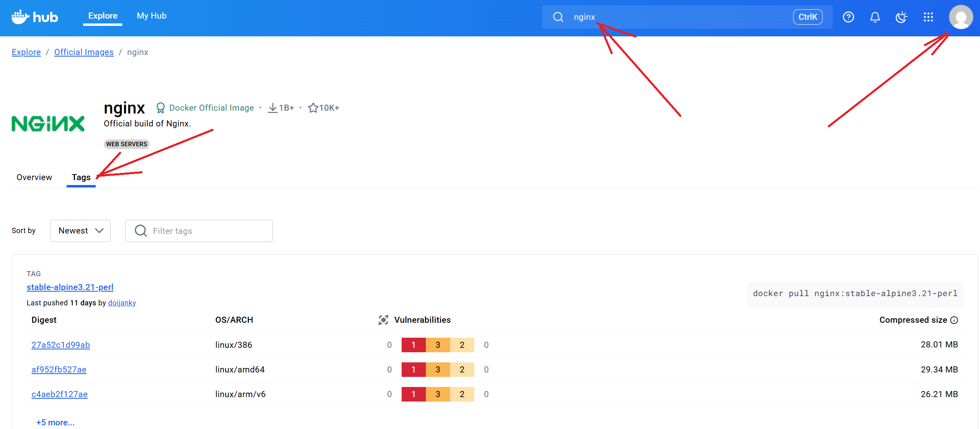Follow the Official Images breadcrumb link

tap(84, 52)
